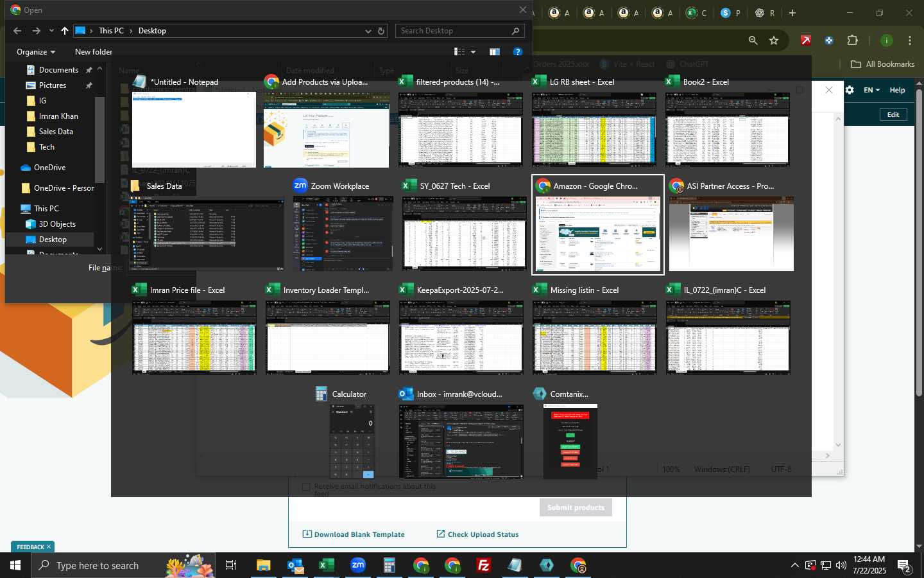
Task: Select Documents in navigation pane
Action: [x=58, y=70]
